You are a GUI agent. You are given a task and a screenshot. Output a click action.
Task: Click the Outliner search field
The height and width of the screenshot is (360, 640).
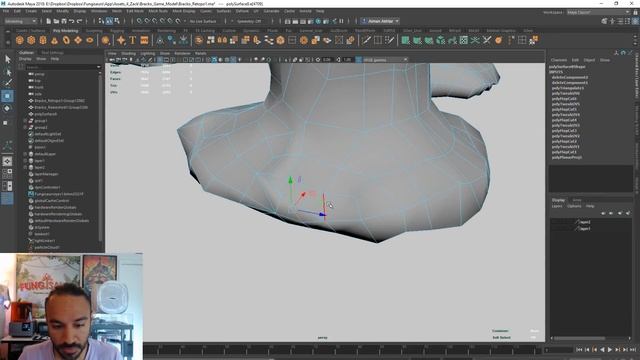[62, 67]
